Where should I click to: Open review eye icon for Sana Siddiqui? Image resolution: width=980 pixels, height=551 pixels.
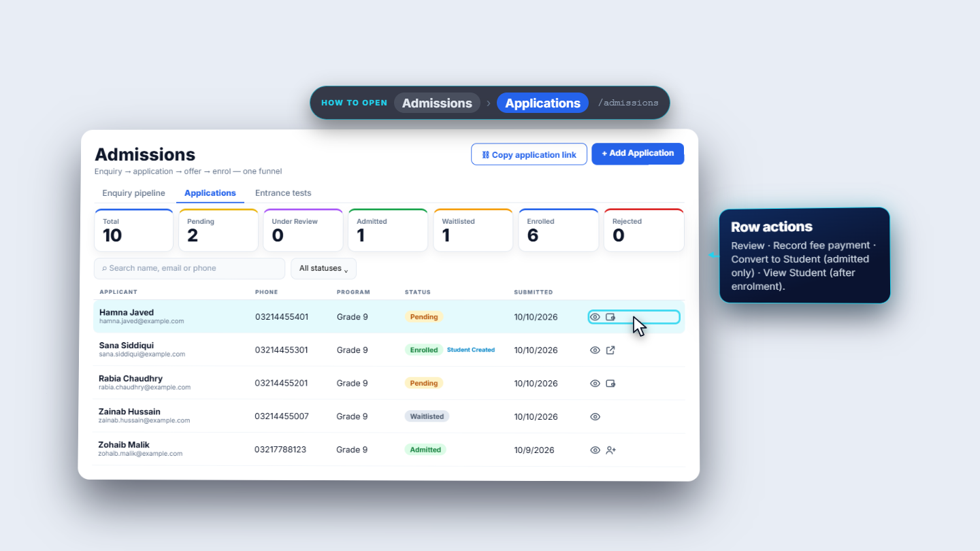(595, 350)
